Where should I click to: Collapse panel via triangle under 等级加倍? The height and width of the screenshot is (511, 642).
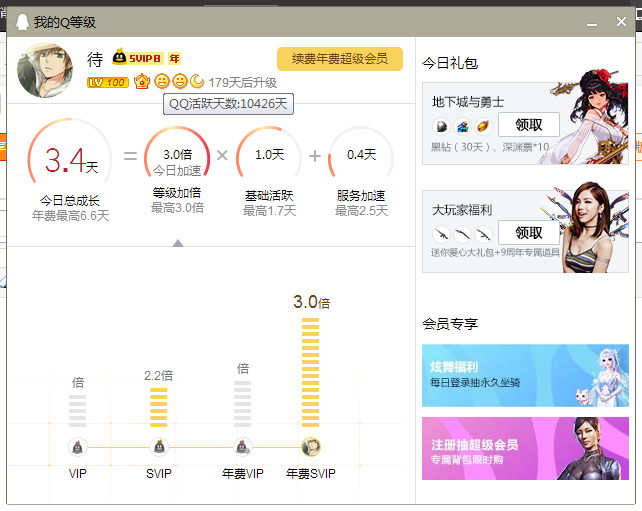tap(178, 243)
